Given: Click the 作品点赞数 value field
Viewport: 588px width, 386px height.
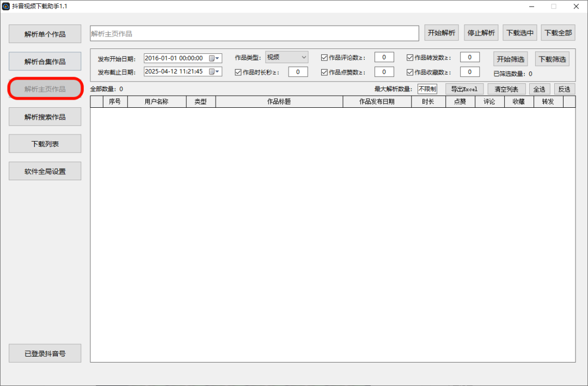Looking at the screenshot, I should click(x=384, y=72).
